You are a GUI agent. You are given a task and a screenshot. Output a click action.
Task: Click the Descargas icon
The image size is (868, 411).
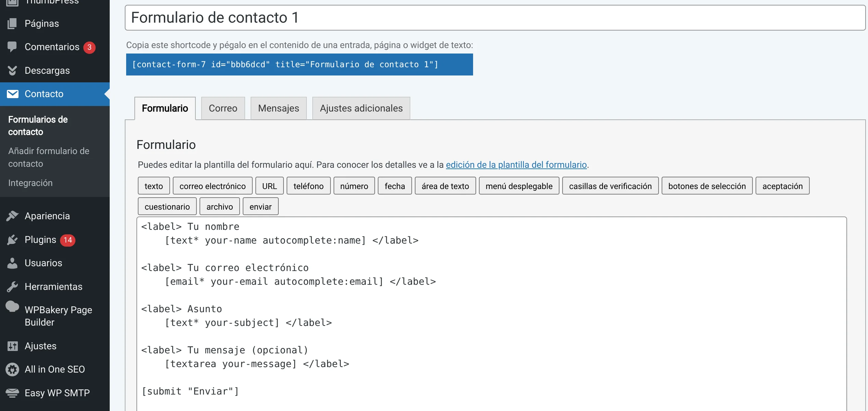[12, 70]
